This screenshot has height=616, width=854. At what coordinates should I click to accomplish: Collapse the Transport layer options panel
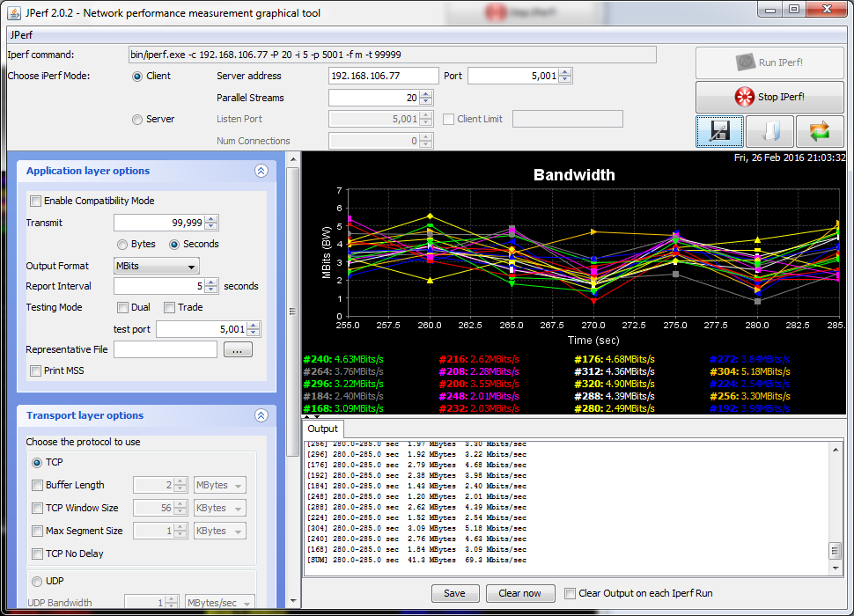pyautogui.click(x=261, y=416)
